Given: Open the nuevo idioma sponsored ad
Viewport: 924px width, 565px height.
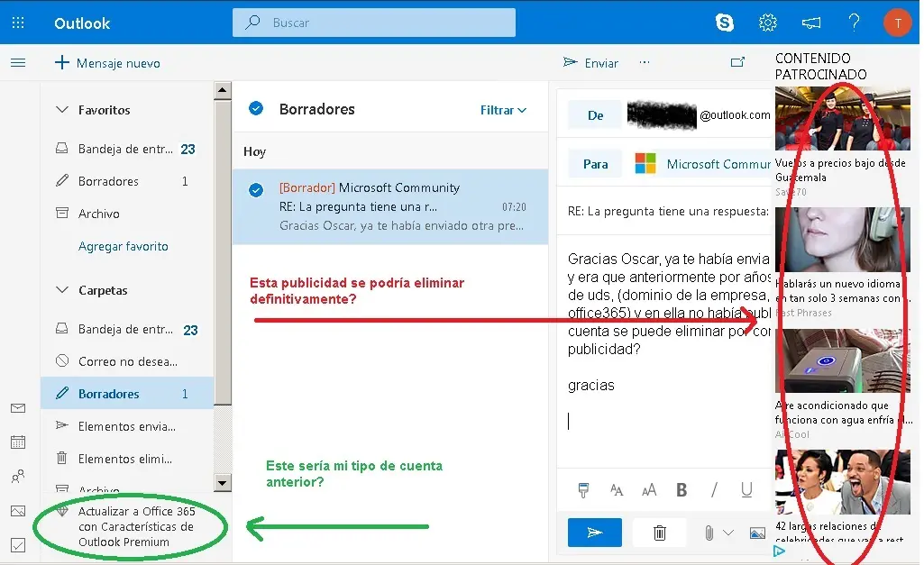Looking at the screenshot, I should coord(842,263).
